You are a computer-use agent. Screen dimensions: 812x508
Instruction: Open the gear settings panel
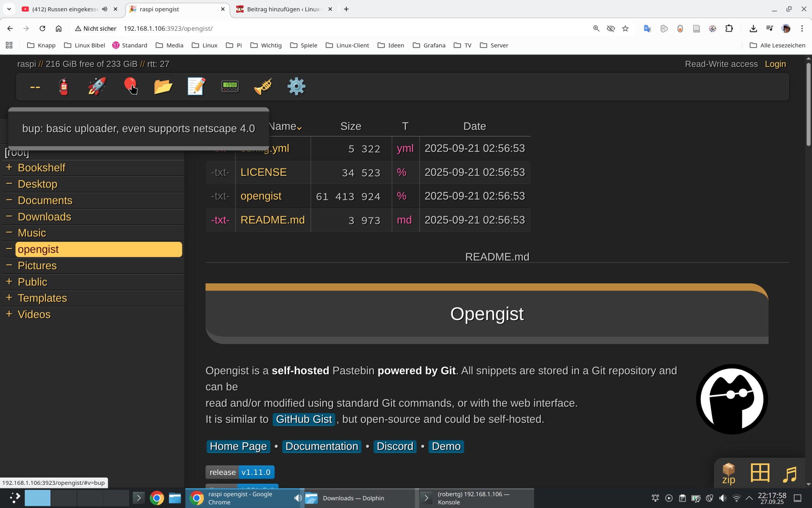[296, 86]
